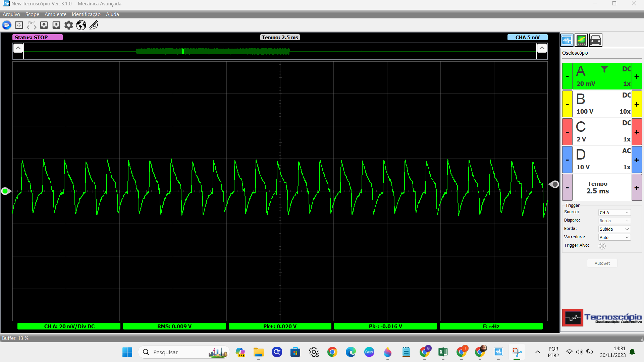Select the ruler measurement tool icon
The image size is (644, 362).
coord(94,25)
